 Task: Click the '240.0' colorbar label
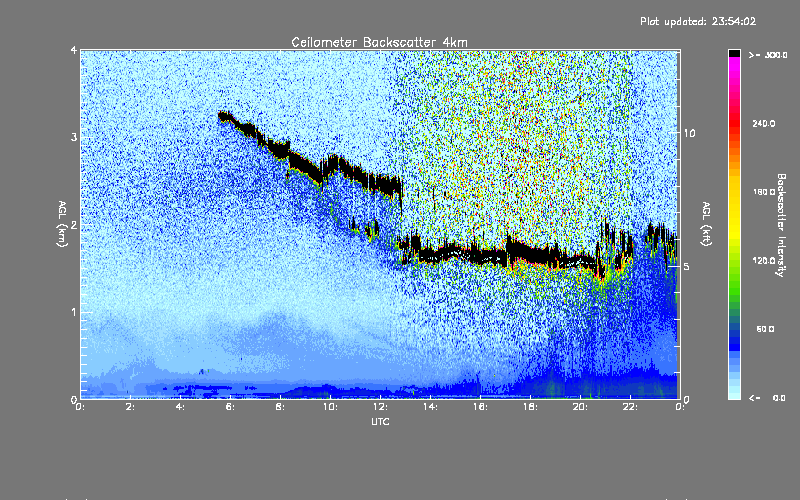pyautogui.click(x=764, y=124)
